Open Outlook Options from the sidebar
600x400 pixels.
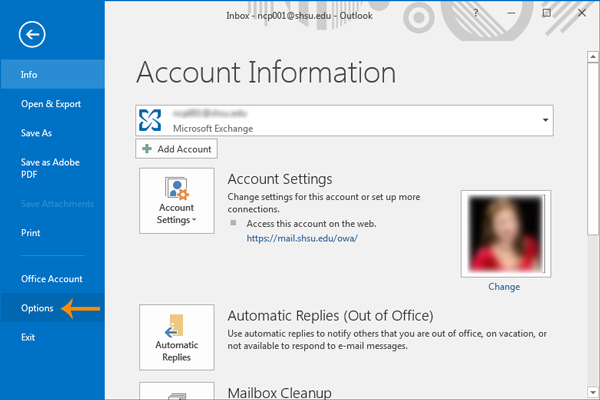pos(52,308)
